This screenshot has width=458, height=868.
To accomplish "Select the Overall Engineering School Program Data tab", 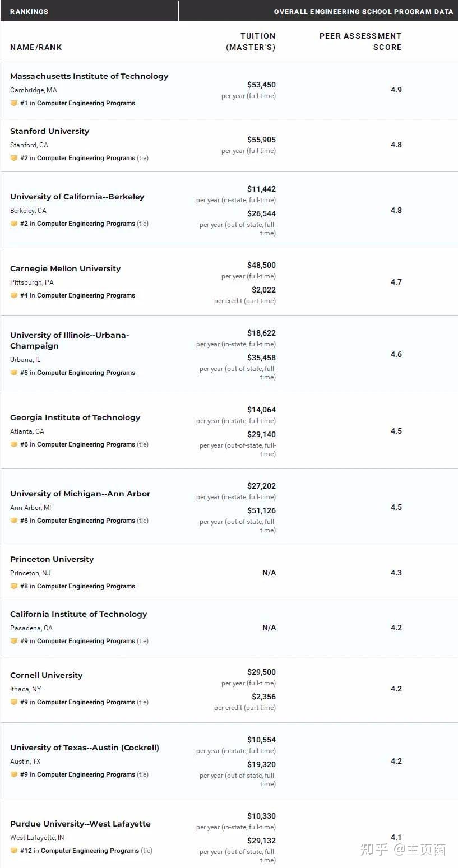I will click(363, 11).
